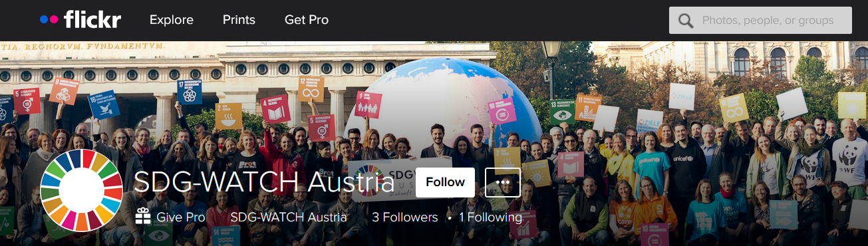Image resolution: width=868 pixels, height=246 pixels.
Task: Click the flickr wordmark to go home
Action: tap(92, 20)
